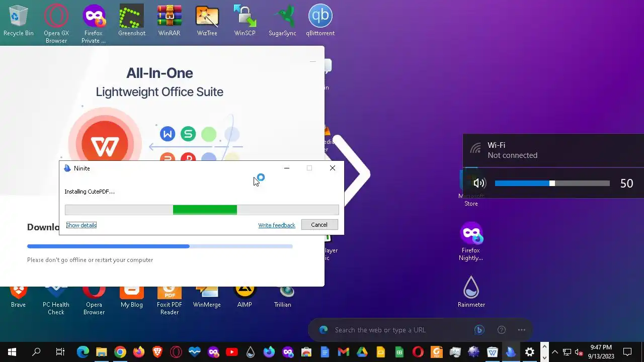Viewport: 644px width, 362px height.
Task: Cancel the Ninite installation
Action: [319, 225]
